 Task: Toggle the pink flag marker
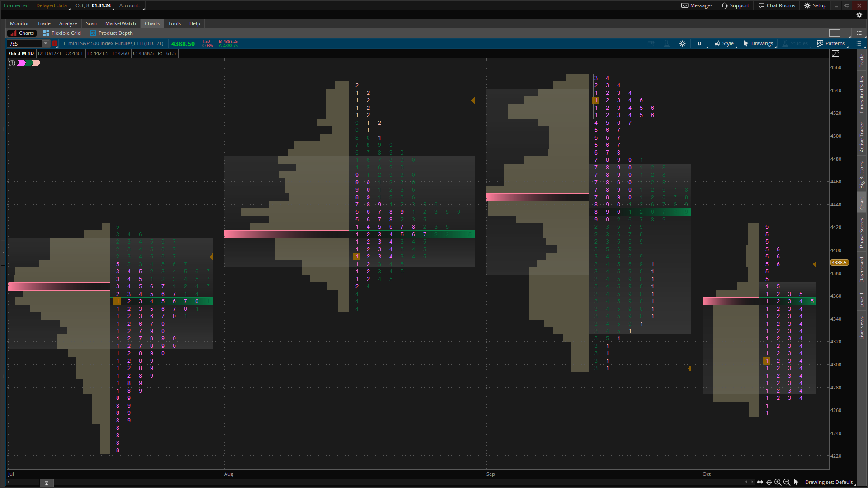point(36,63)
